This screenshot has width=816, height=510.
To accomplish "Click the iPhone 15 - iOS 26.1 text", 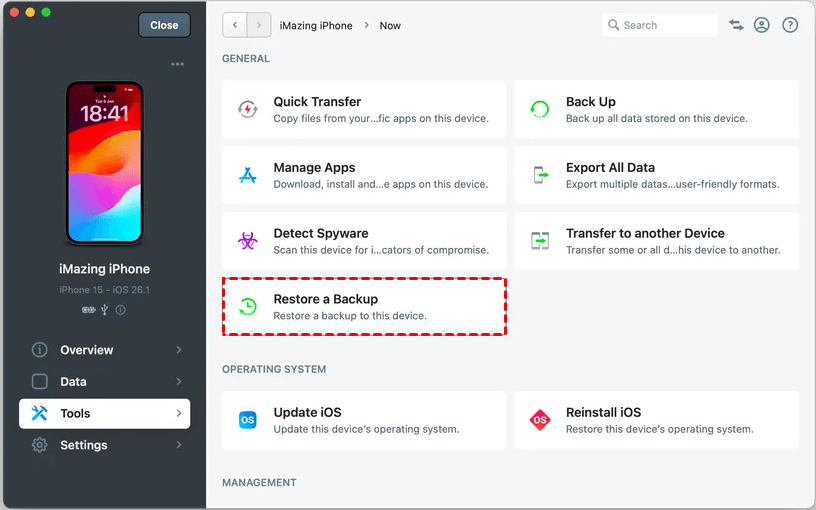I will tap(105, 290).
